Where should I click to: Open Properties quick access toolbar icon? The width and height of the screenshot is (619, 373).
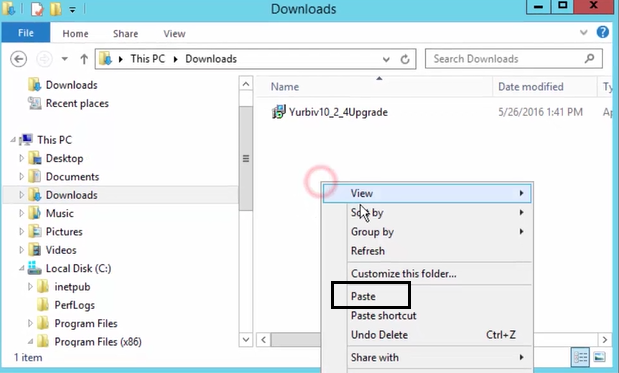37,9
